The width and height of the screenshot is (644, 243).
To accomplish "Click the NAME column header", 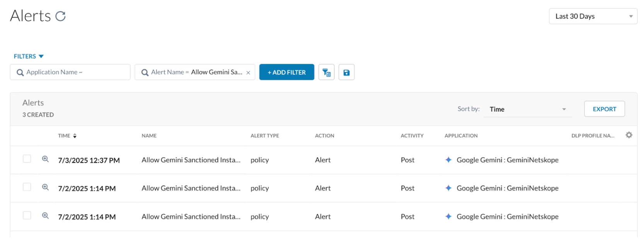I will pyautogui.click(x=149, y=136).
